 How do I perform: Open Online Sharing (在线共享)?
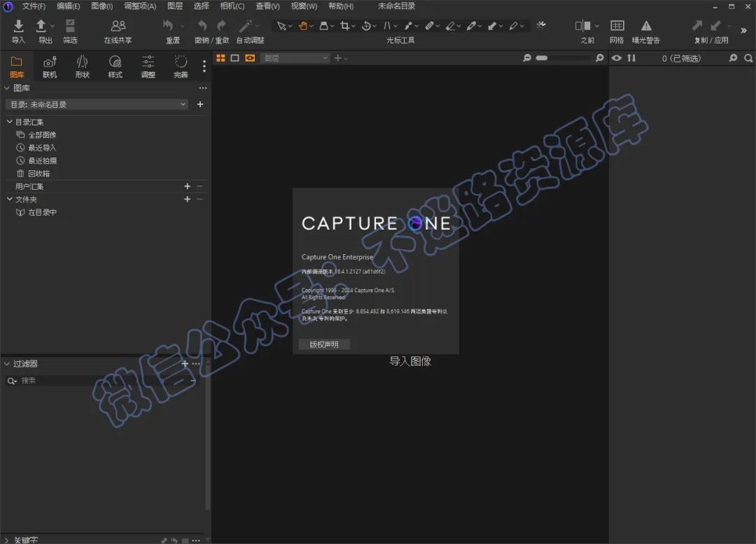(118, 26)
